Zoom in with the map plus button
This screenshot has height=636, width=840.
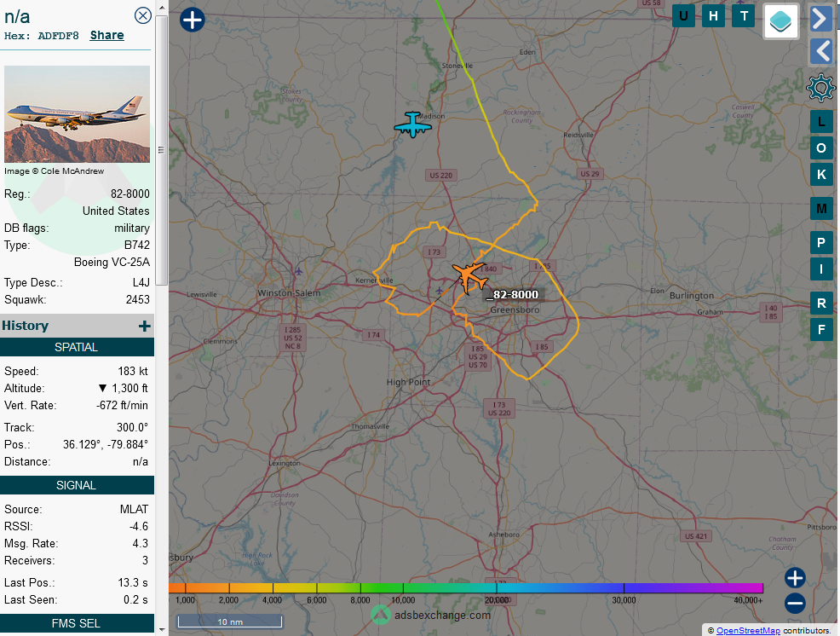(795, 578)
